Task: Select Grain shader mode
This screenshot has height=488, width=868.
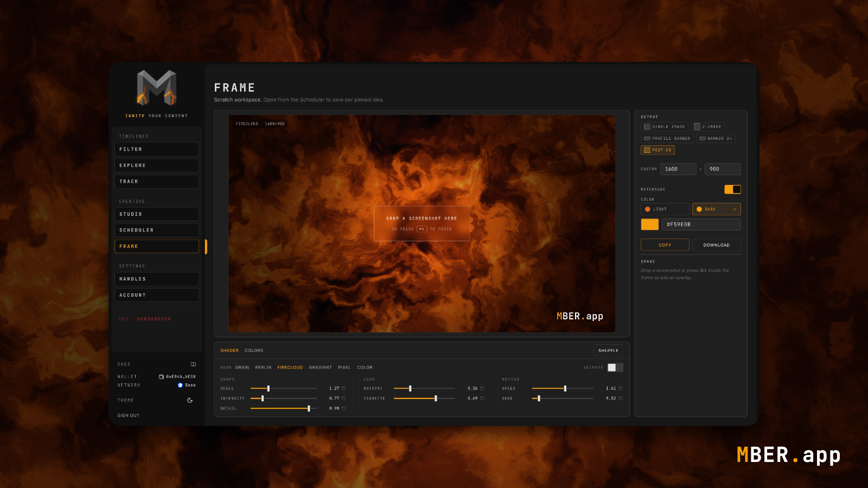Action: [242, 368]
